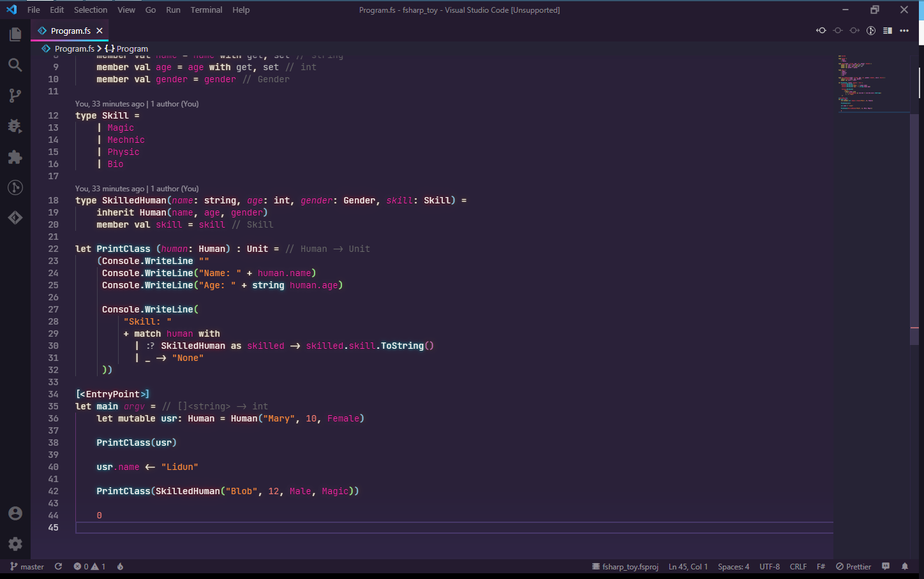Open the Explorer view in activity bar
The width and height of the screenshot is (924, 579).
tap(15, 34)
